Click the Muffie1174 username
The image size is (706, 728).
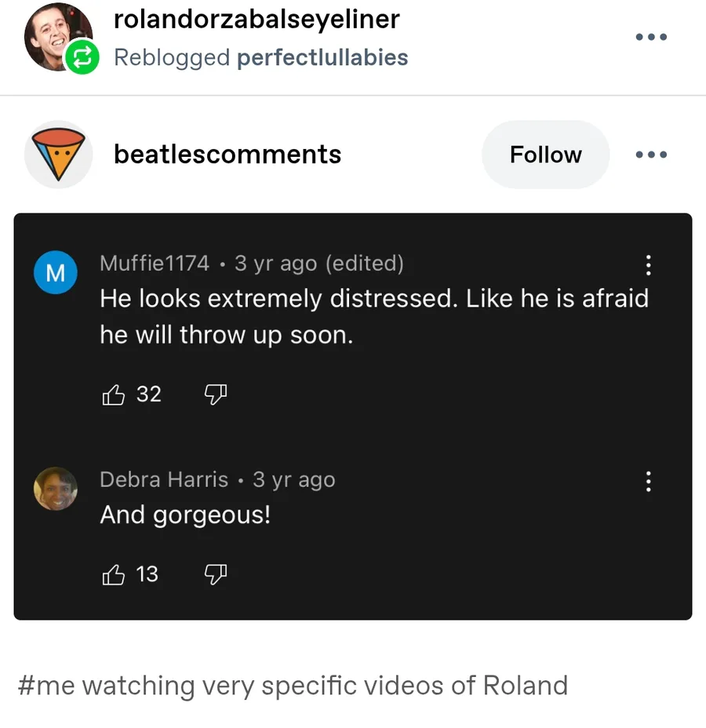(x=155, y=264)
